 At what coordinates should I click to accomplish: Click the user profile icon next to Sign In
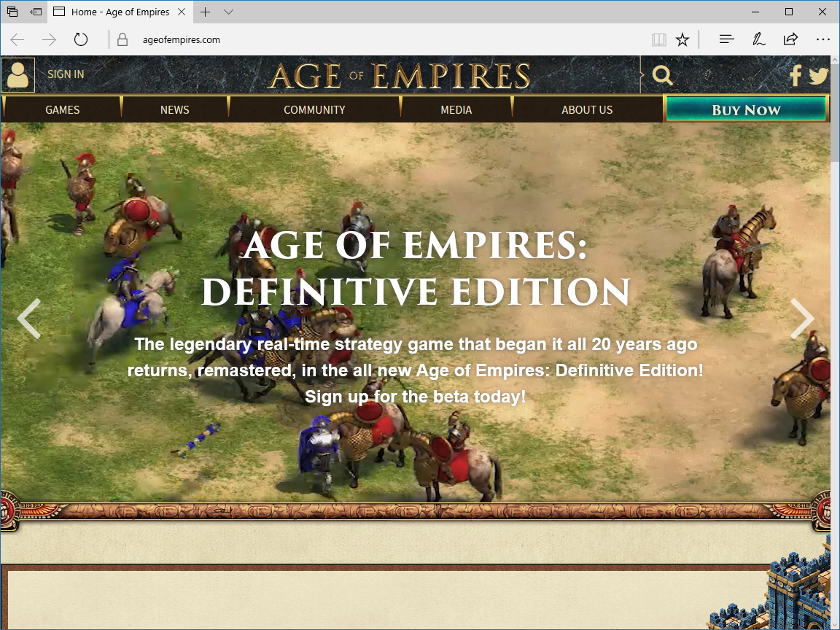click(x=17, y=74)
